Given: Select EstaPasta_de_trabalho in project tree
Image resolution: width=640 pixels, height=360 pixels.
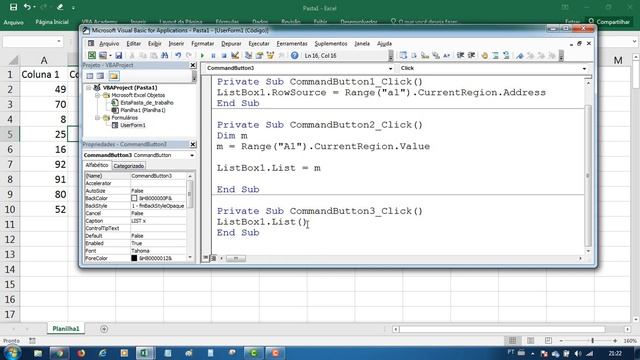Looking at the screenshot, I should point(147,102).
